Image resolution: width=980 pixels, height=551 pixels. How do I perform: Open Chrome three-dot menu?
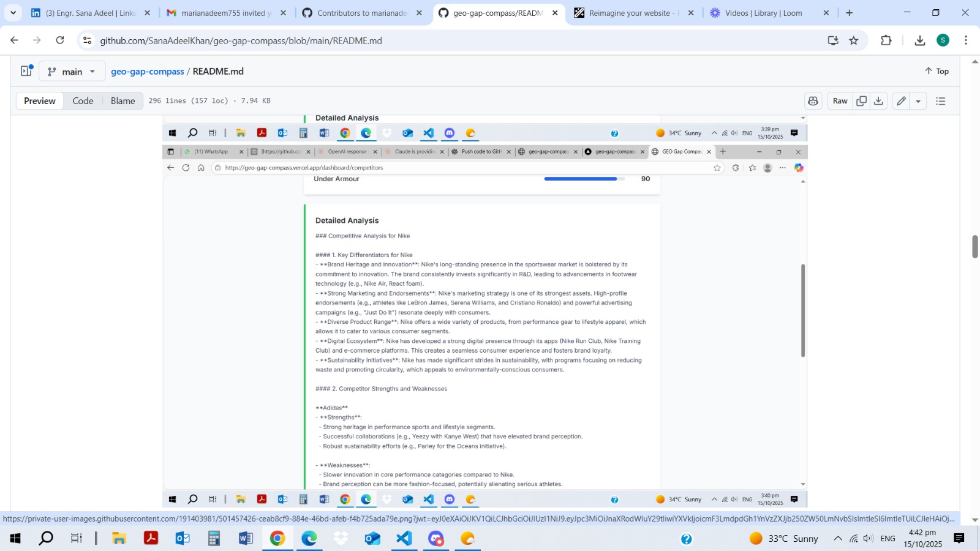966,40
